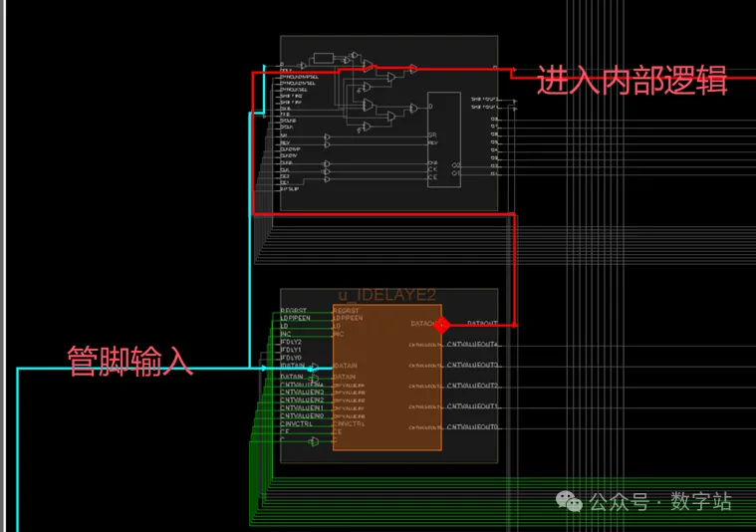The width and height of the screenshot is (756, 532).
Task: Select the Q2 output on the register box
Action: [x=456, y=165]
